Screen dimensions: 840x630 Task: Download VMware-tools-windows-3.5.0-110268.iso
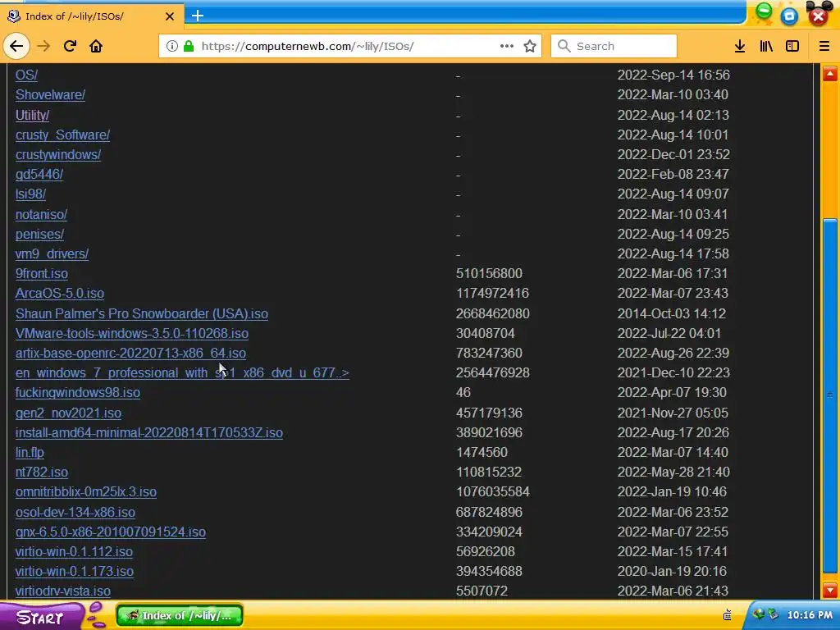[132, 334]
